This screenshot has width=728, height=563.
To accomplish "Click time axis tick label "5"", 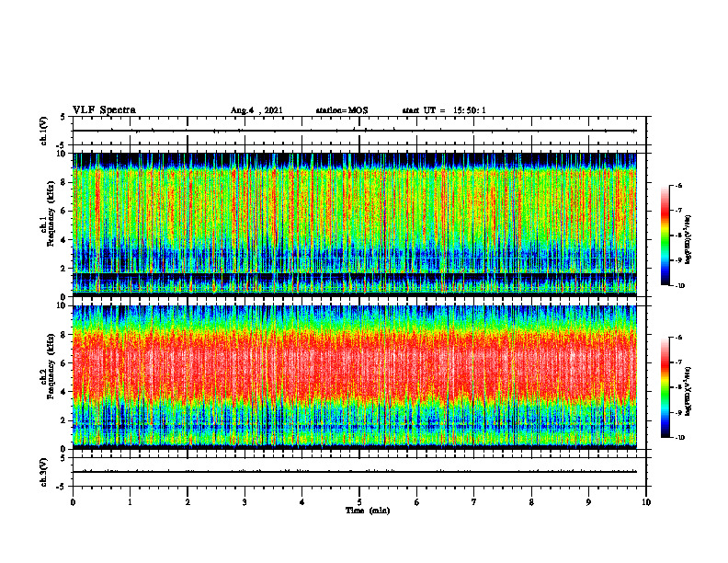I will pos(359,502).
